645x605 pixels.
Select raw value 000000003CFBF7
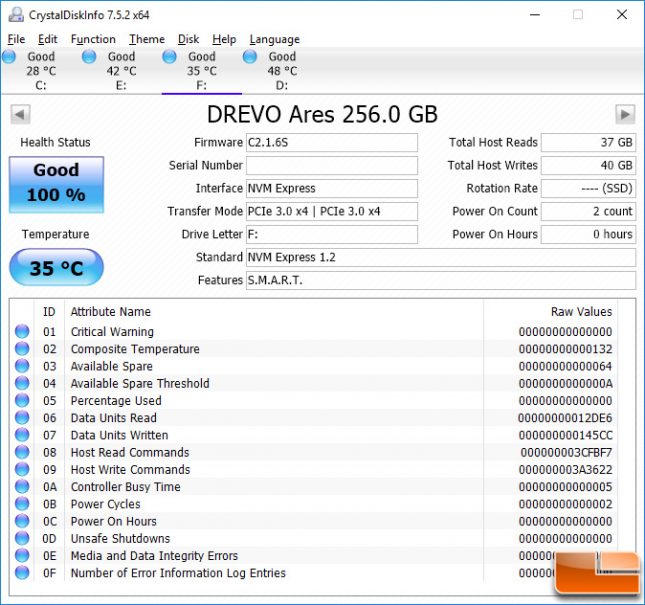point(566,452)
